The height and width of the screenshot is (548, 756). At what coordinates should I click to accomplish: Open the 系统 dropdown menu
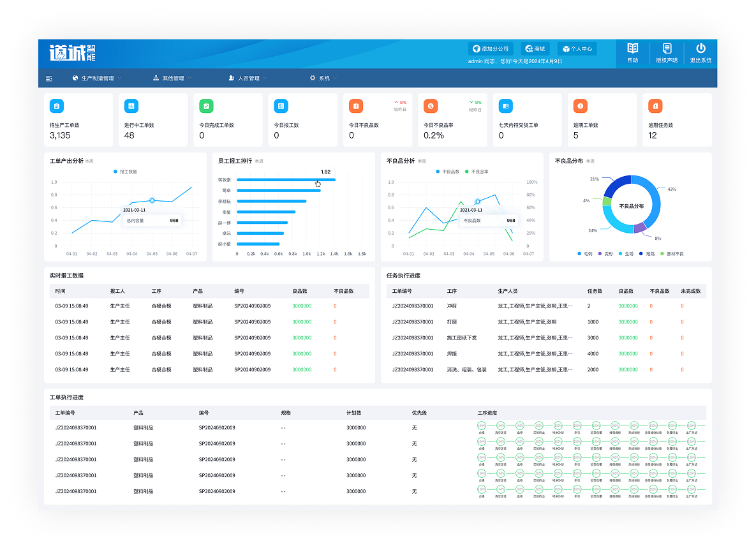coord(324,78)
